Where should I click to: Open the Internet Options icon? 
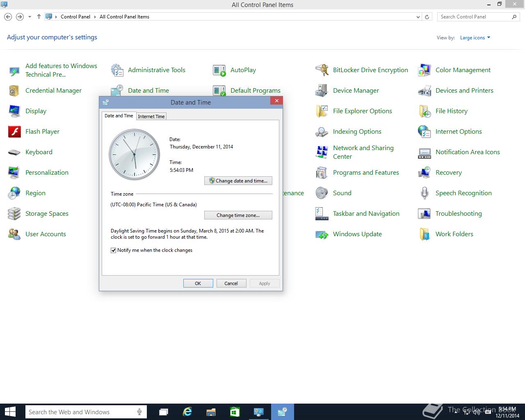coord(425,132)
